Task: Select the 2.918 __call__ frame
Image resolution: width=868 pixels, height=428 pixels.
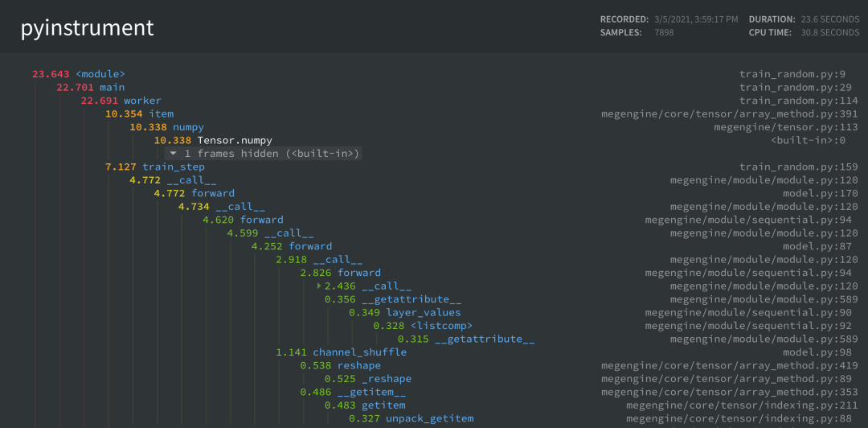Action: [x=319, y=260]
